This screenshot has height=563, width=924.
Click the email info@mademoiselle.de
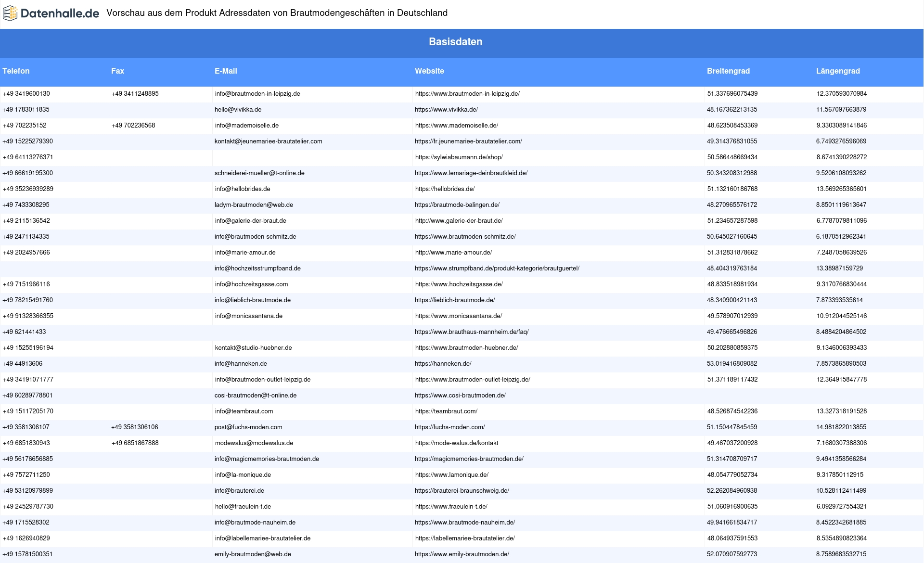pyautogui.click(x=246, y=126)
